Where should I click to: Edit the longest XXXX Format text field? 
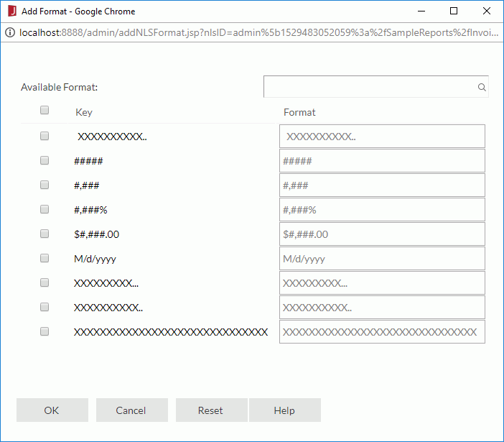pos(382,331)
